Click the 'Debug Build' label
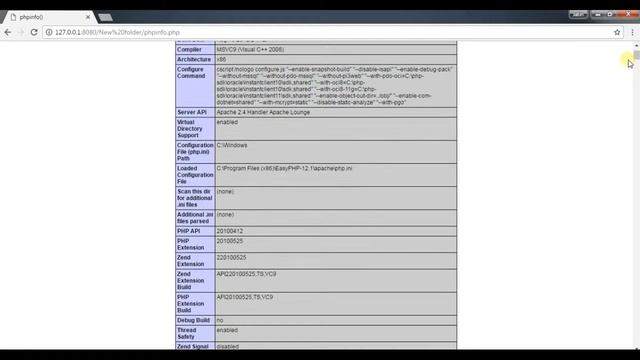This screenshot has height=360, width=640. 193,320
